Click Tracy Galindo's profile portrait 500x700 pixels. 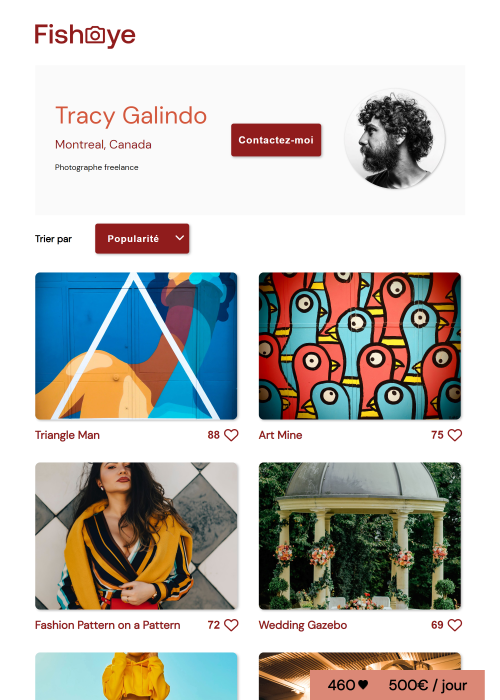(395, 138)
